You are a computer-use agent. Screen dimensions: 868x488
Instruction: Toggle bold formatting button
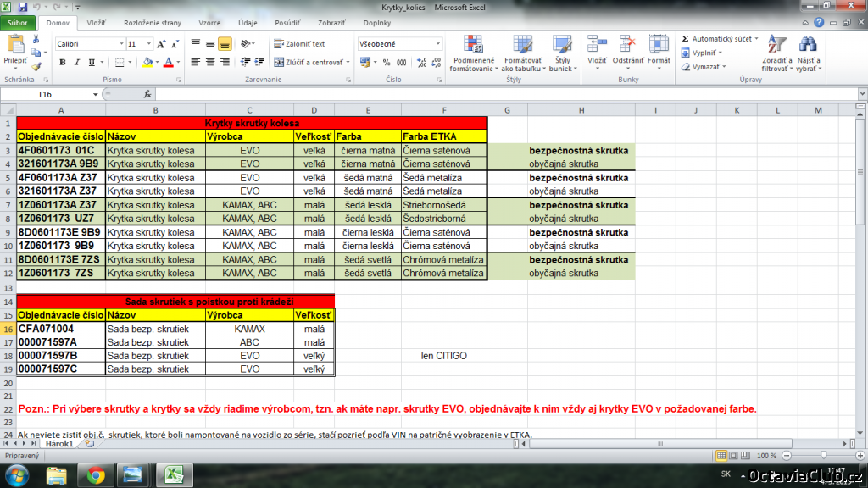(x=63, y=63)
